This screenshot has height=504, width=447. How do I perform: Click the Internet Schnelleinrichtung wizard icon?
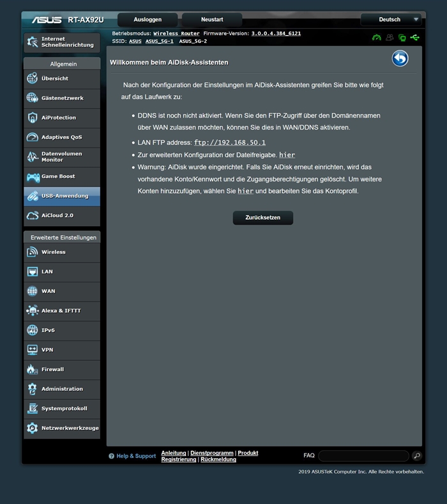[x=33, y=42]
